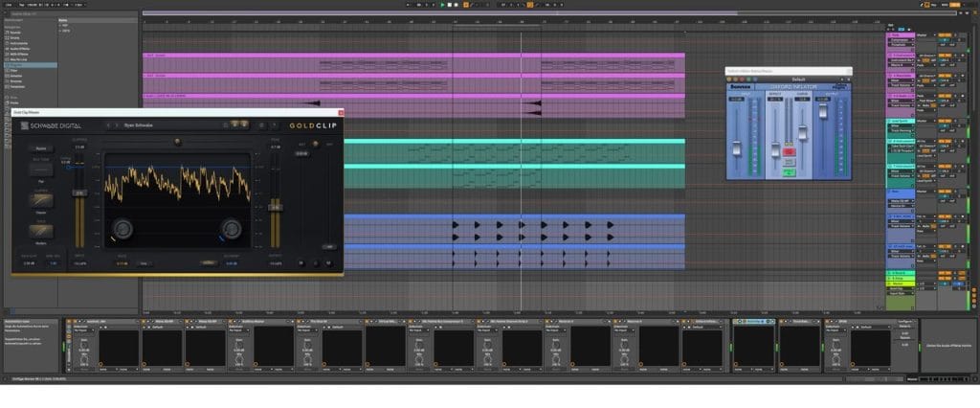Open Packs under browser Places
The image size is (980, 408).
tap(14, 103)
